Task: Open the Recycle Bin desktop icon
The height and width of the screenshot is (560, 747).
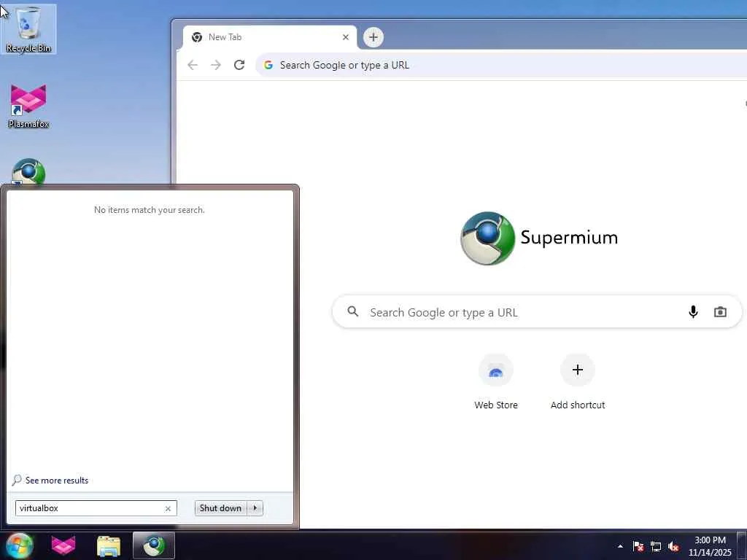Action: click(x=28, y=28)
